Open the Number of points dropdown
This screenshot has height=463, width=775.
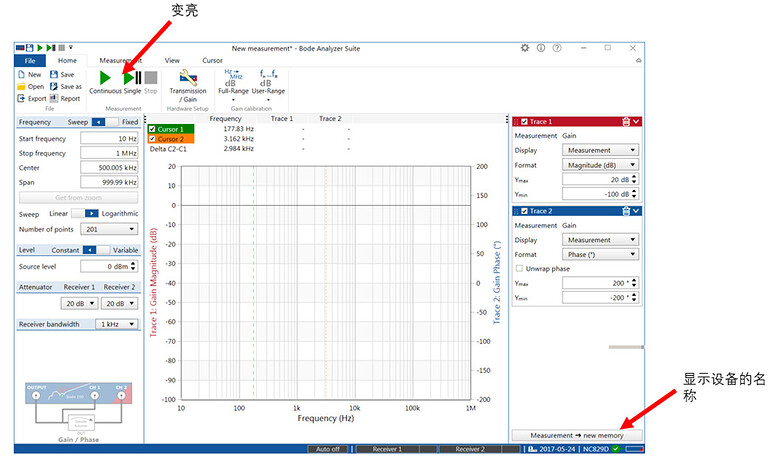[110, 229]
